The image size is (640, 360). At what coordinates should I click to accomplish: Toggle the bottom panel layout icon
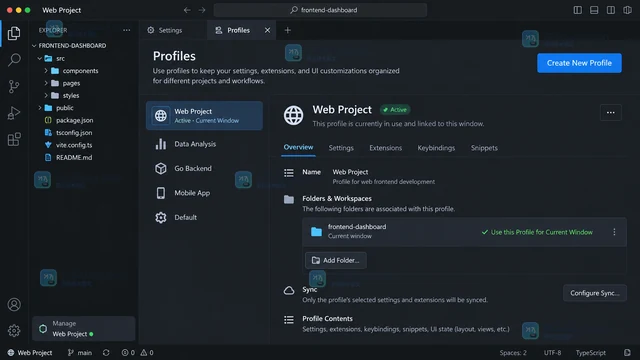594,10
